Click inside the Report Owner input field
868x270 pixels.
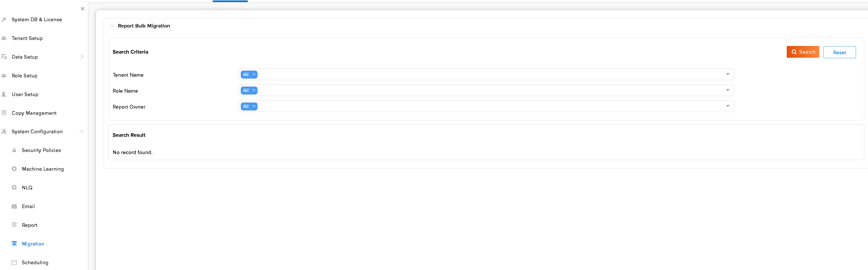[x=472, y=106]
